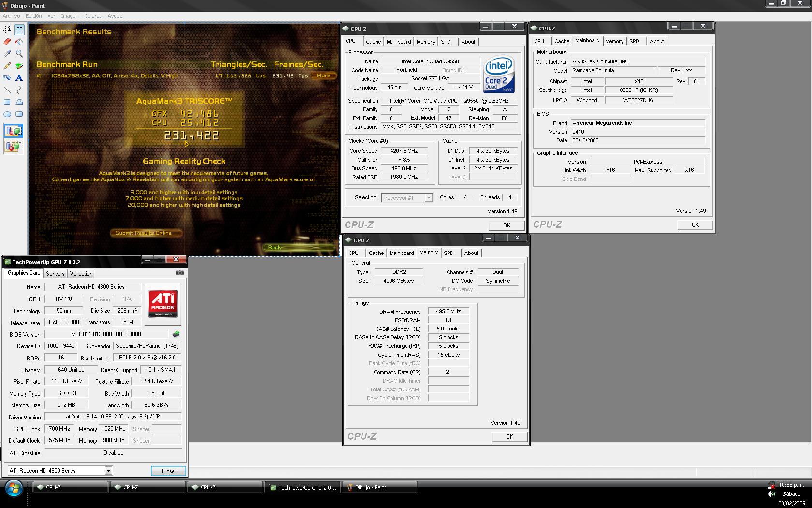Open the Archivo menu in Paint
This screenshot has width=812, height=508.
point(12,16)
